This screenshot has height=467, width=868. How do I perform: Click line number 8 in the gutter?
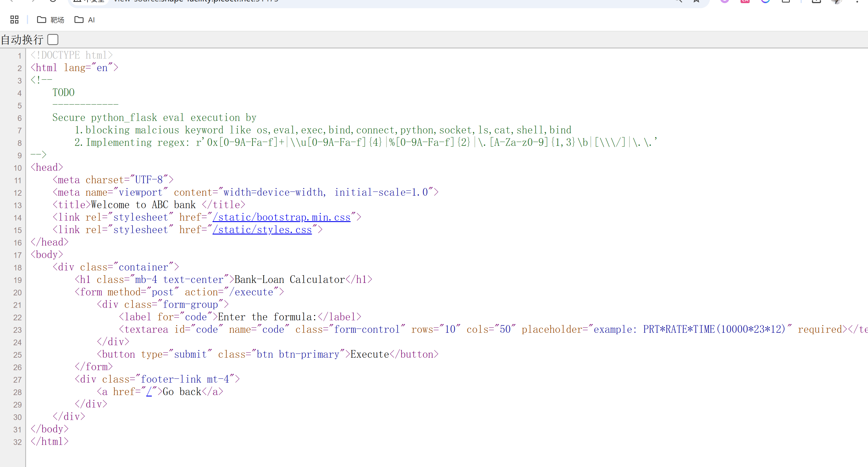coord(19,143)
